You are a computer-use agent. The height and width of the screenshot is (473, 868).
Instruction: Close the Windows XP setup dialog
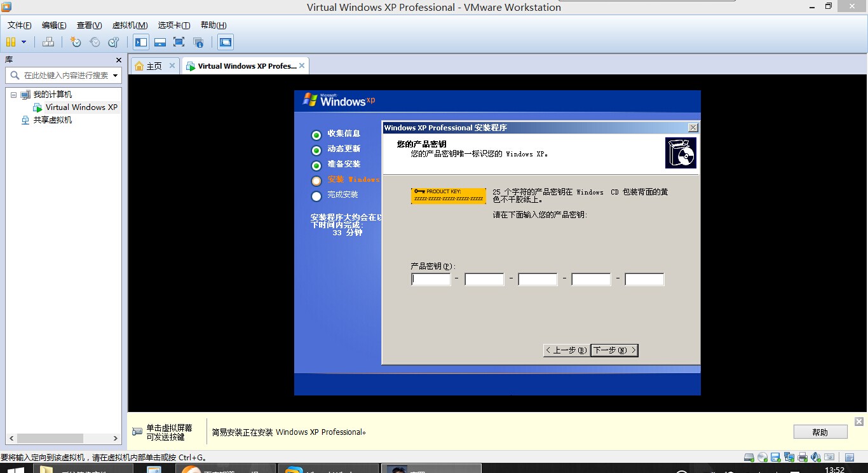693,128
